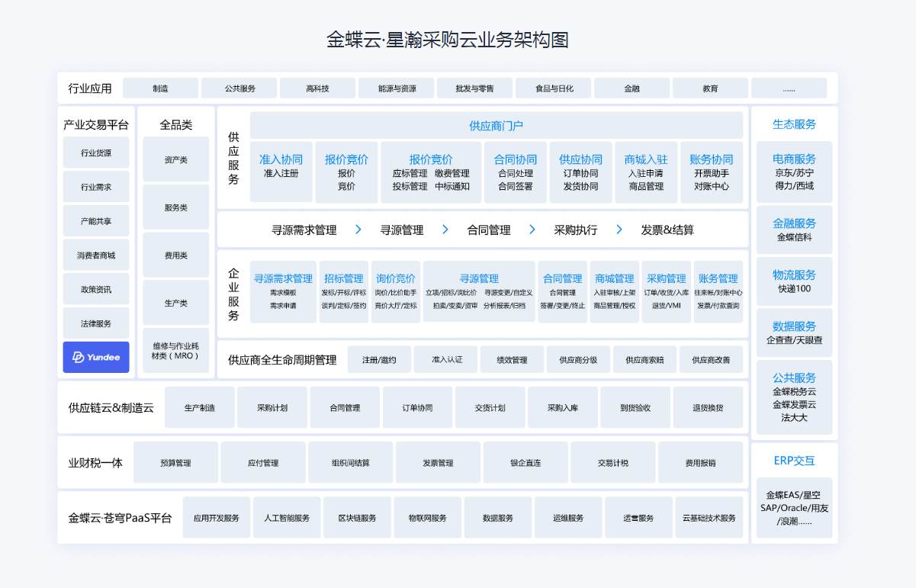Open the 招标管理 enterprise service block
Viewport: 916px width, 588px height.
coord(343,291)
